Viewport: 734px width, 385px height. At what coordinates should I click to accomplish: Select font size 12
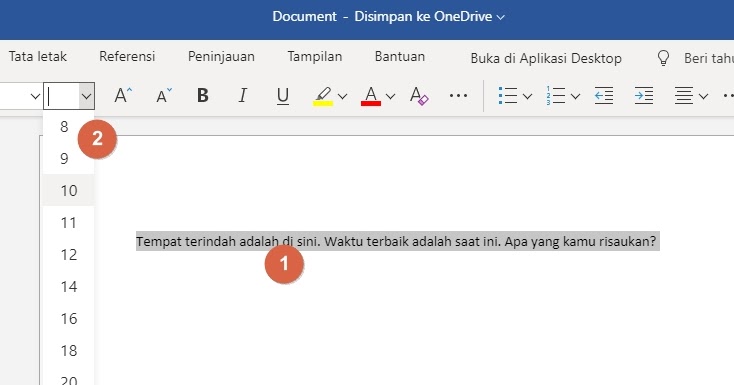(68, 254)
